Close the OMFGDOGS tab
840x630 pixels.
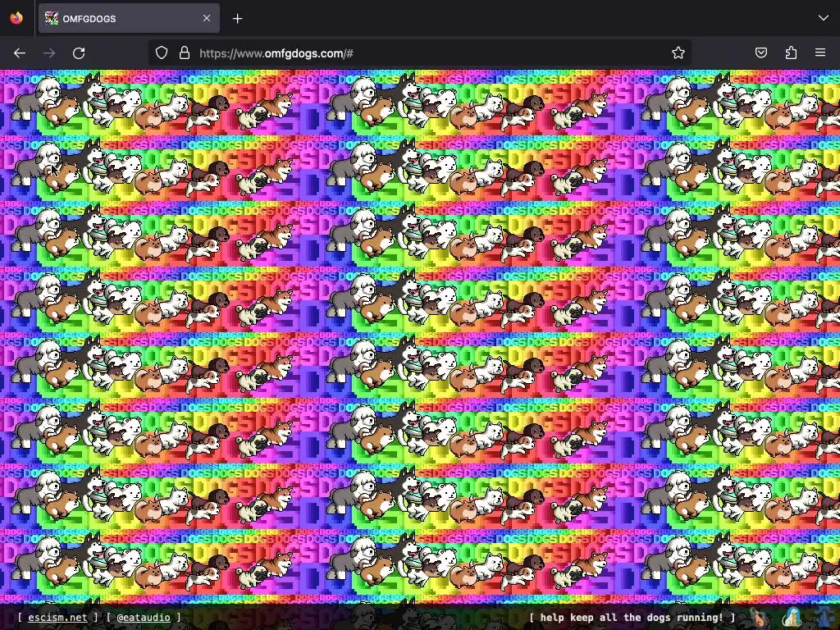[207, 18]
